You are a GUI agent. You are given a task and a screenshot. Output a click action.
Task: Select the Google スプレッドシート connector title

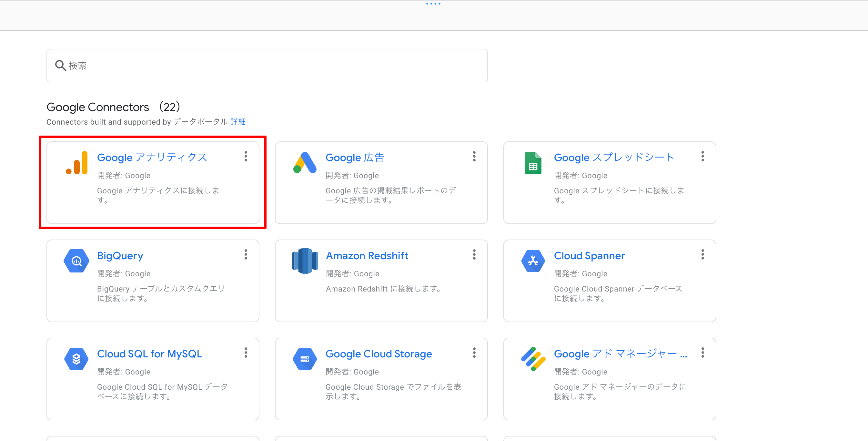[614, 158]
